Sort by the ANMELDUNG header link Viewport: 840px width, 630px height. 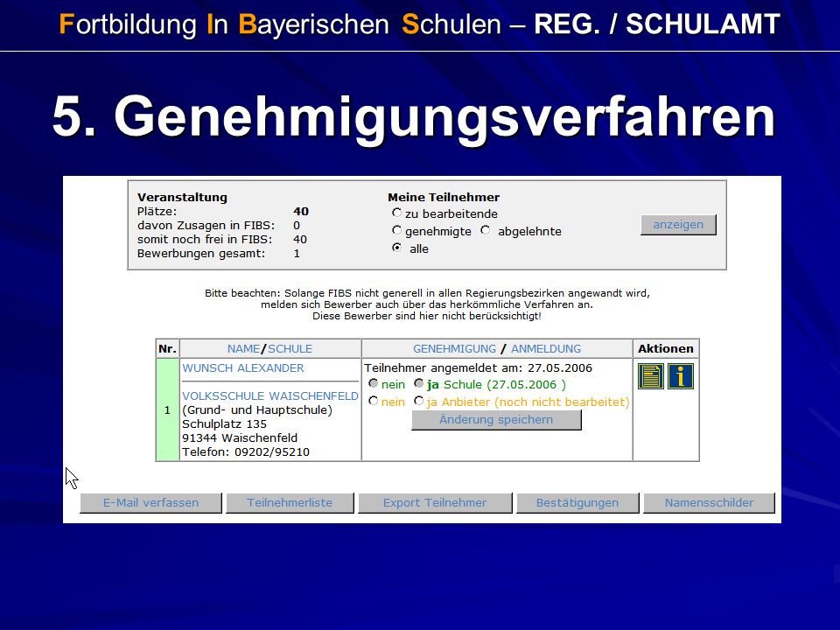(x=546, y=349)
